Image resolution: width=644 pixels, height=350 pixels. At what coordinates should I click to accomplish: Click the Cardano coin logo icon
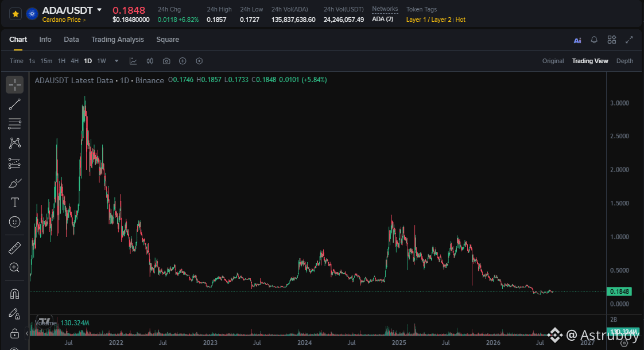coord(32,14)
